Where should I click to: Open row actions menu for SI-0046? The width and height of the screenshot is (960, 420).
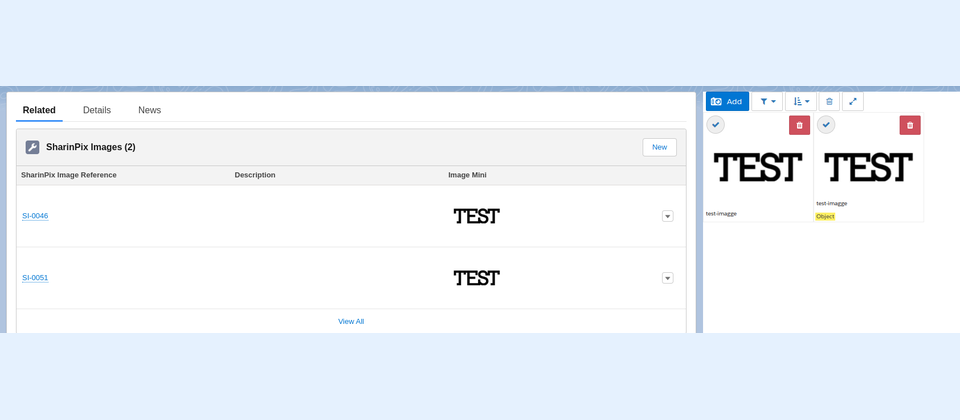coord(667,216)
